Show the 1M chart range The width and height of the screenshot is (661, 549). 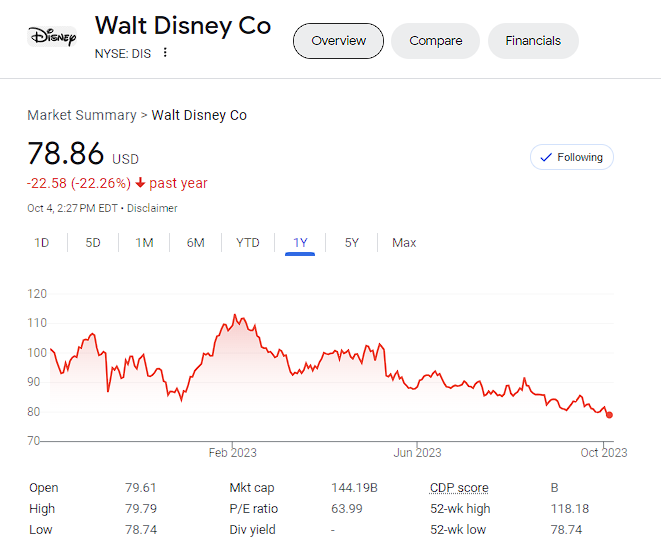coord(144,243)
